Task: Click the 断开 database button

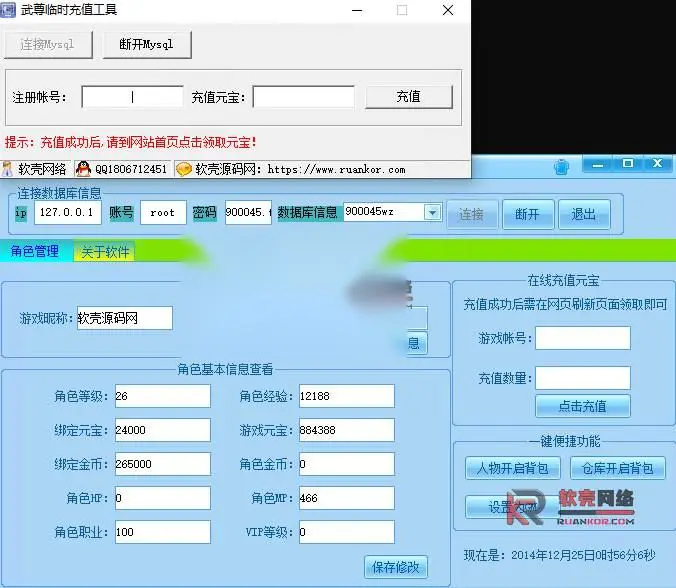Action: click(x=528, y=214)
